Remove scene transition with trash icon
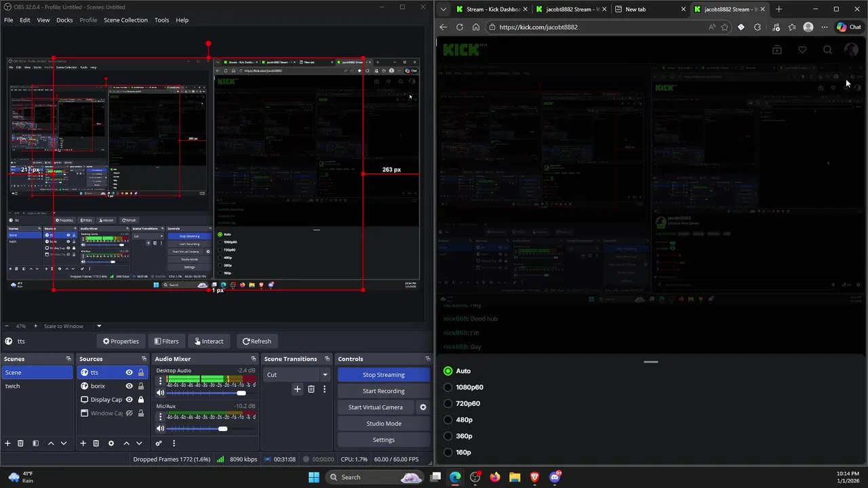 [311, 389]
